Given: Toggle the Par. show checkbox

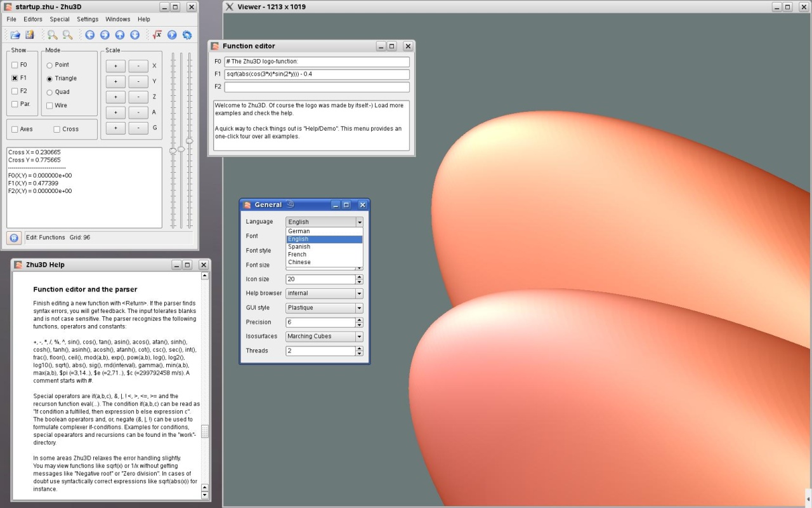Looking at the screenshot, I should pyautogui.click(x=15, y=104).
